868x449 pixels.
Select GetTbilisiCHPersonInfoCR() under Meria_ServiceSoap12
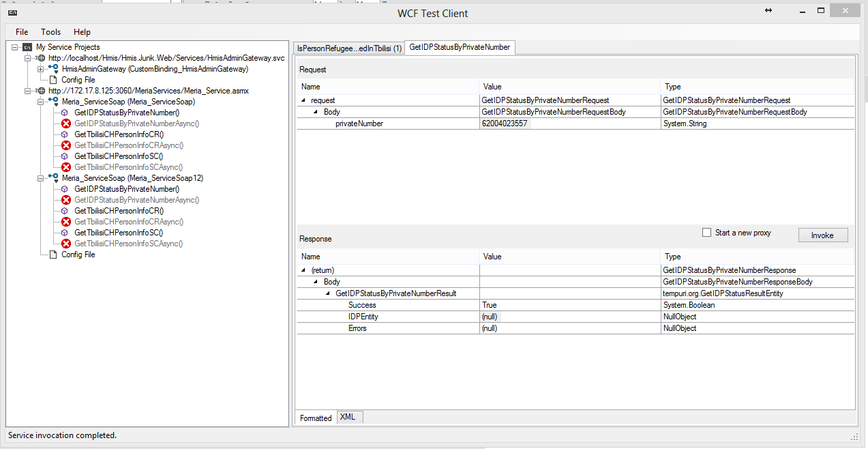click(119, 211)
